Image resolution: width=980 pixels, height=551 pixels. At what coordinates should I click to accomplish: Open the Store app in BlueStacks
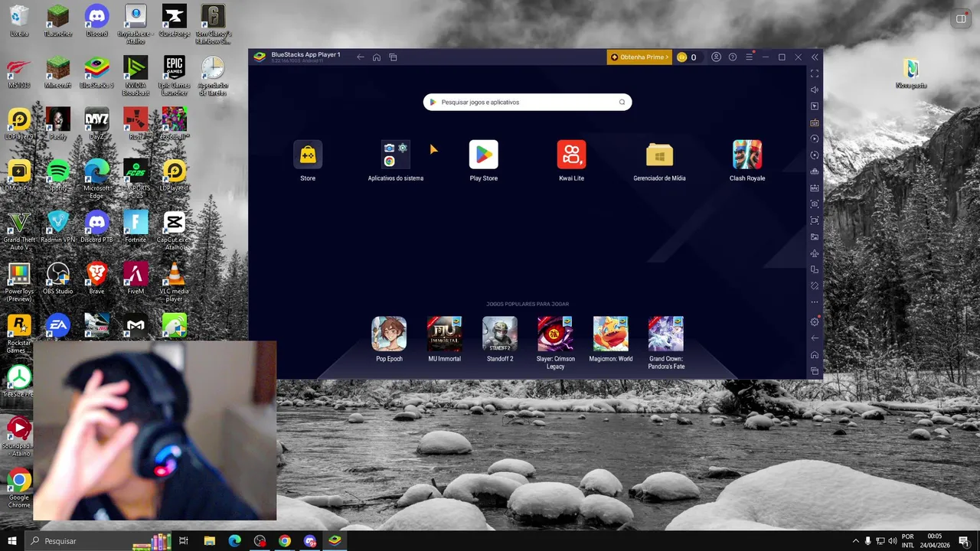pos(308,155)
